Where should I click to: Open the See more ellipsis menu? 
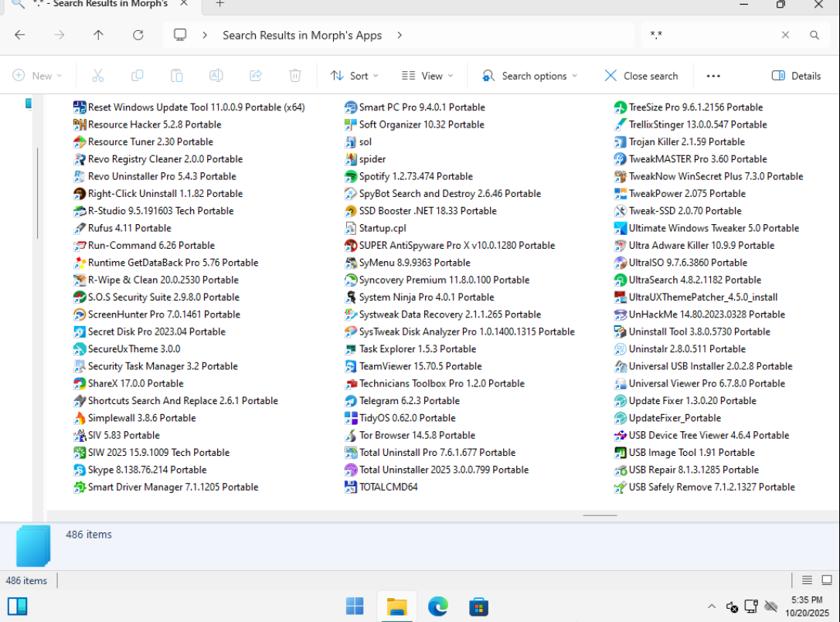pyautogui.click(x=712, y=76)
